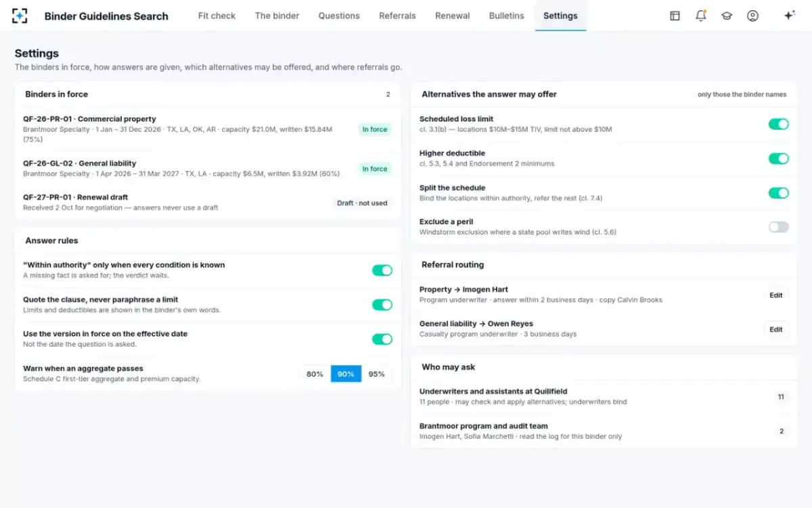Open QF-26-PR-01 · Commercial property binder
The image size is (812, 508).
208,129
